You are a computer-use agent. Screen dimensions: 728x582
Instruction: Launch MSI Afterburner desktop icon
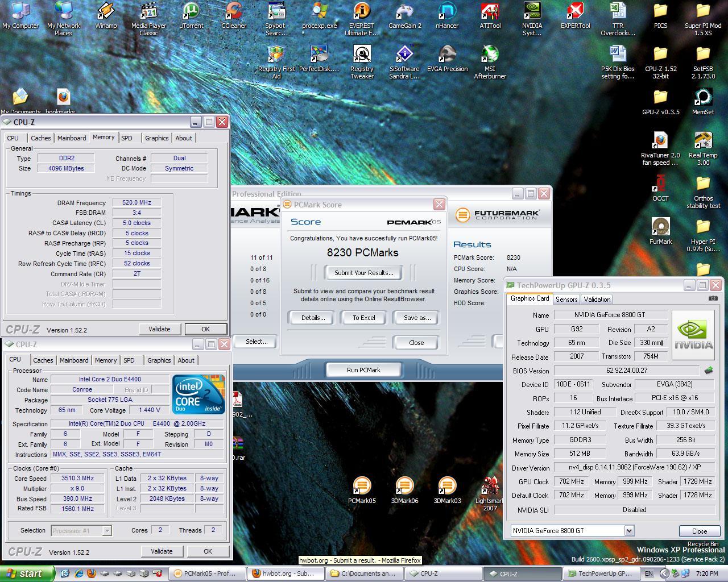pyautogui.click(x=490, y=62)
